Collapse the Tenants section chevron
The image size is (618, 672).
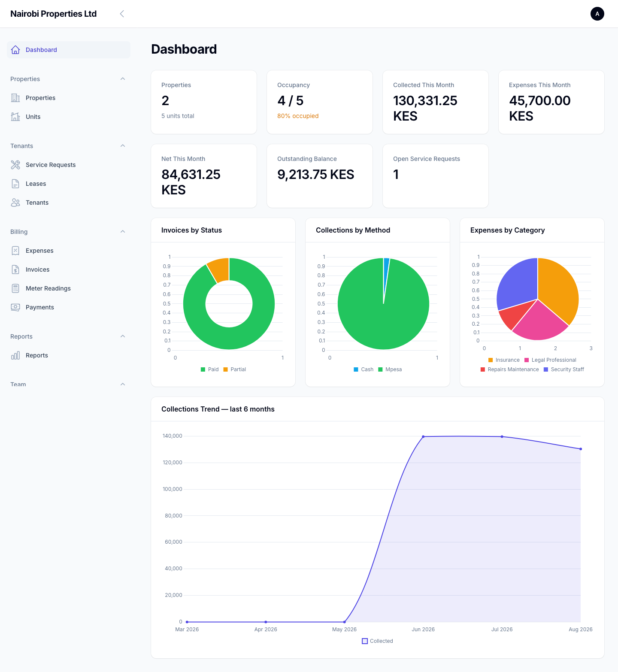123,146
